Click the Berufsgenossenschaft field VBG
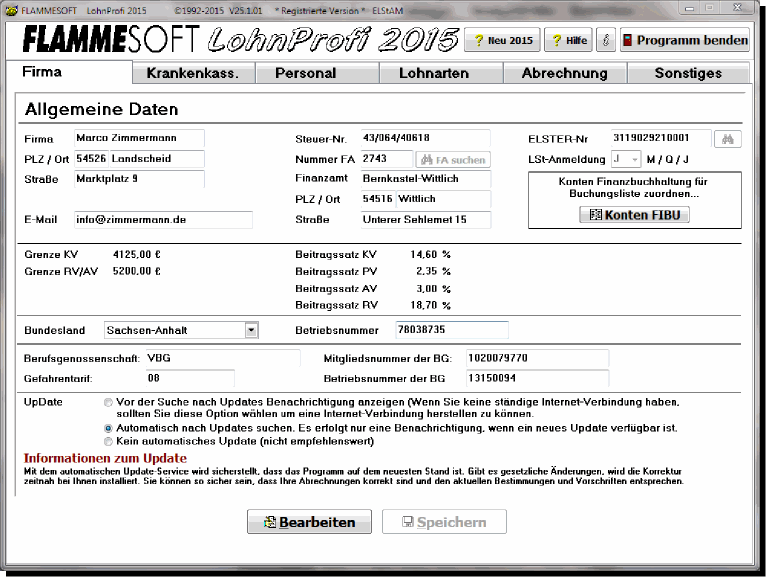 (x=223, y=358)
